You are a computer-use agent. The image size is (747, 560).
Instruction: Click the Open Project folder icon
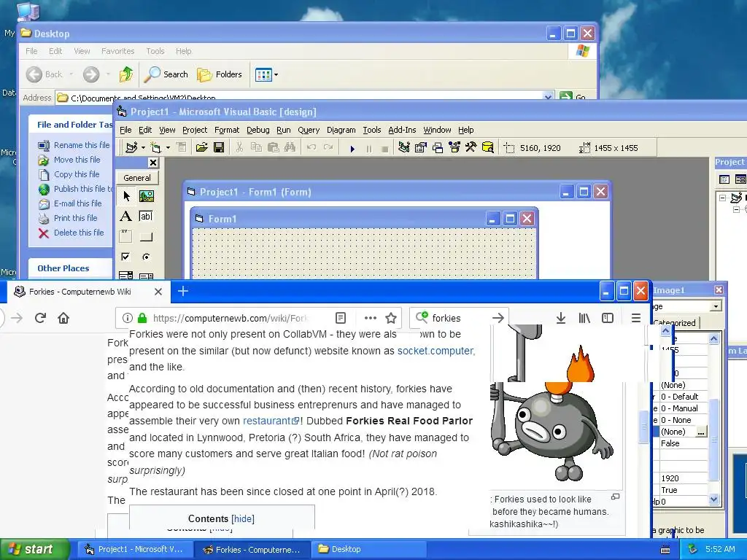[x=201, y=147]
